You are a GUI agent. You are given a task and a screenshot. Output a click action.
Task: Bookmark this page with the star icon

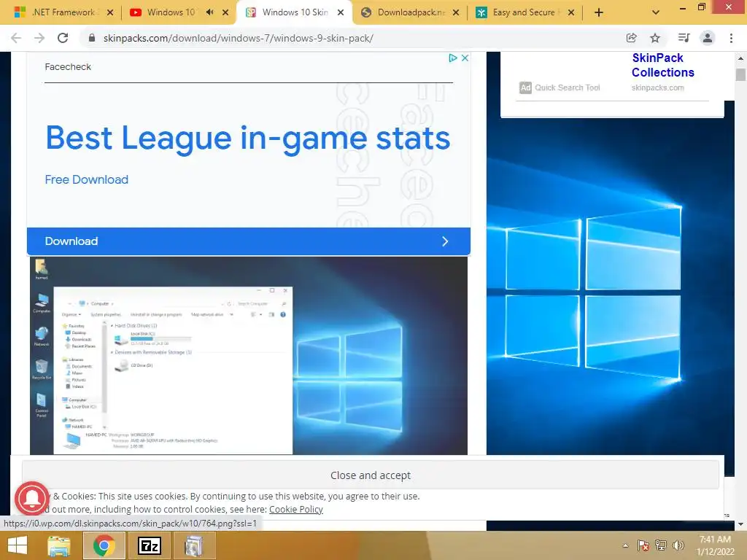coord(655,38)
